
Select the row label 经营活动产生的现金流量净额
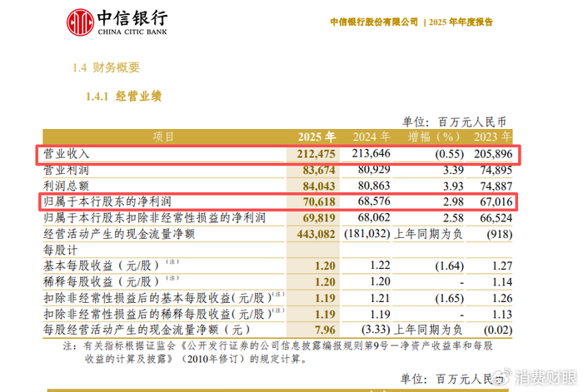119,234
